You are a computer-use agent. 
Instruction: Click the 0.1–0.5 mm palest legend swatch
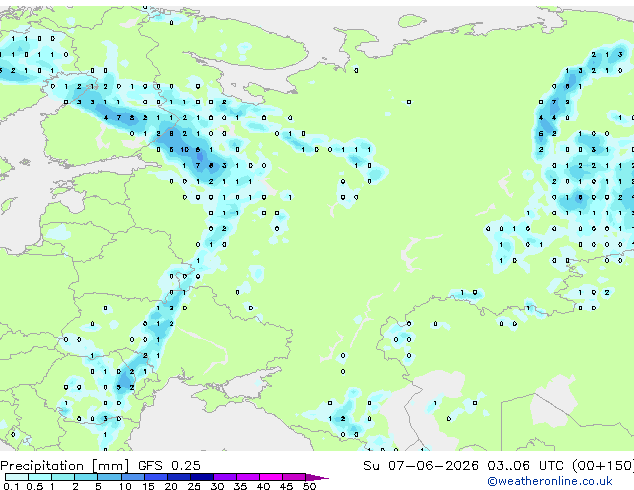tap(17, 477)
